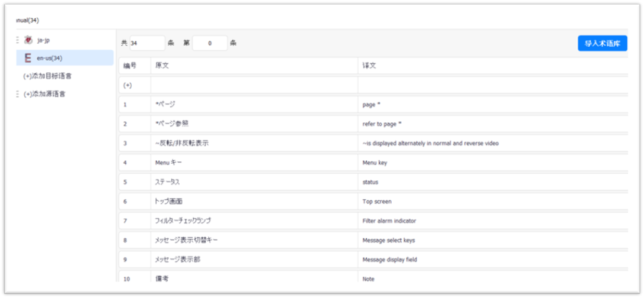Click the entry number field showing 0
Viewport: 644px width, 298px height.
click(210, 43)
